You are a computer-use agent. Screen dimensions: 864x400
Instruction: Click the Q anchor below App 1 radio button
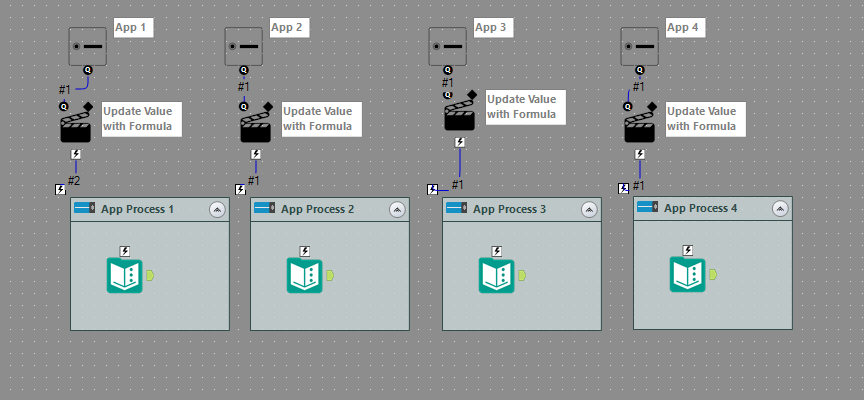pyautogui.click(x=88, y=70)
